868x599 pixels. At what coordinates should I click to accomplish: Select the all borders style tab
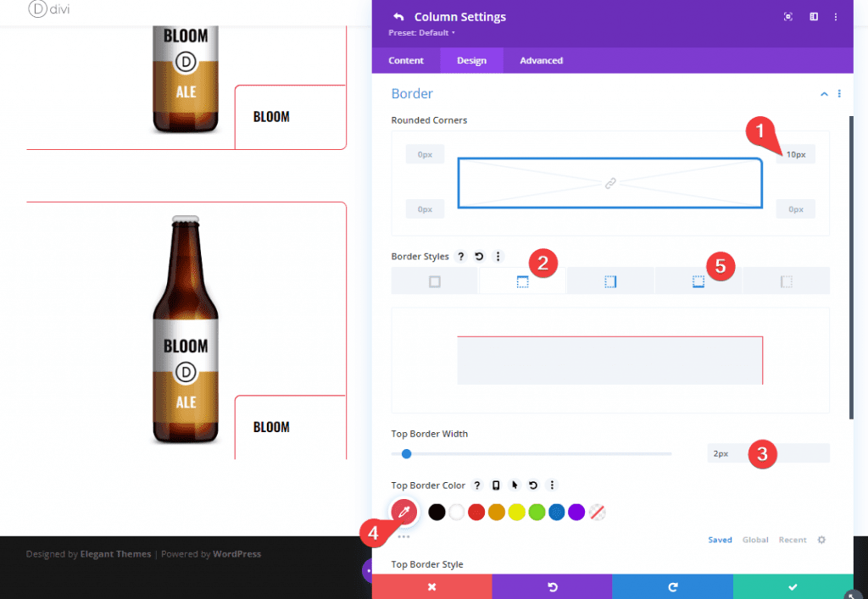click(435, 281)
